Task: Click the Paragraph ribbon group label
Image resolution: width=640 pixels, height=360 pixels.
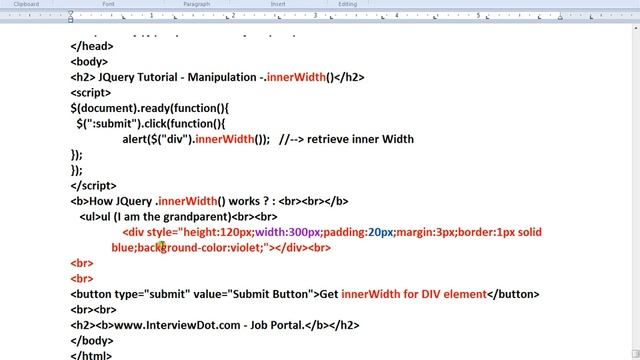Action: click(197, 4)
